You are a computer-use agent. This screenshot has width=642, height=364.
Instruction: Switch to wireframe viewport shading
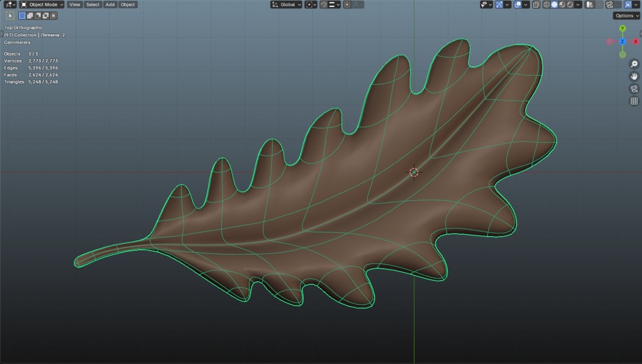546,4
